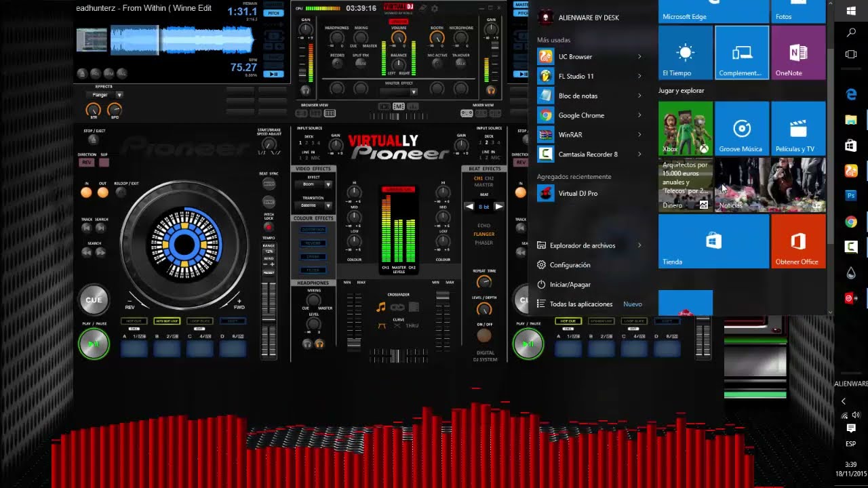868x488 pixels.
Task: Enable Beat Sync MASTER on left deck
Action: coord(269,184)
